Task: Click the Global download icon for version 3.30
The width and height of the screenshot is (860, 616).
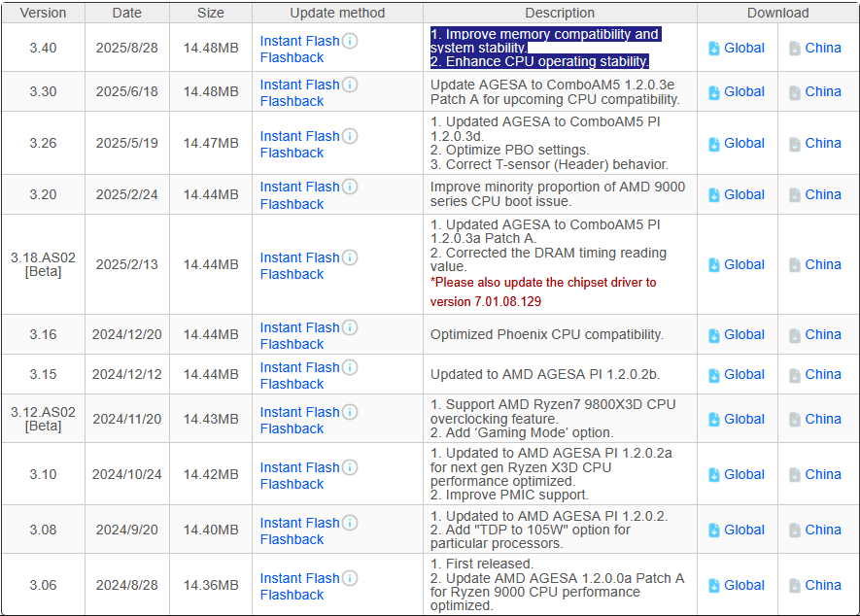Action: pyautogui.click(x=714, y=92)
